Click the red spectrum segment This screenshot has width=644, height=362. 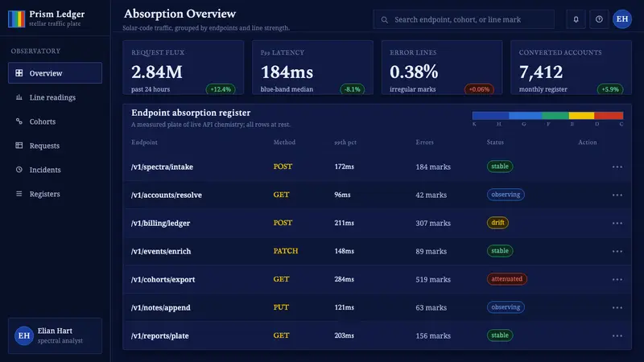click(609, 116)
